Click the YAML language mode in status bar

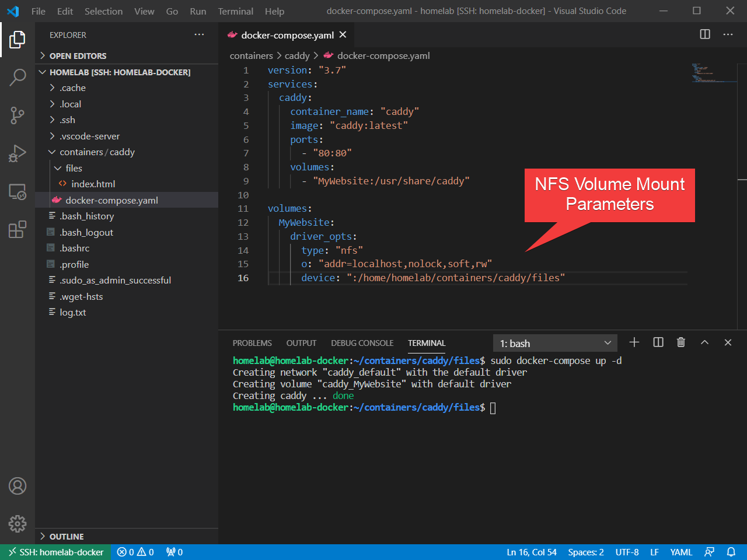680,552
